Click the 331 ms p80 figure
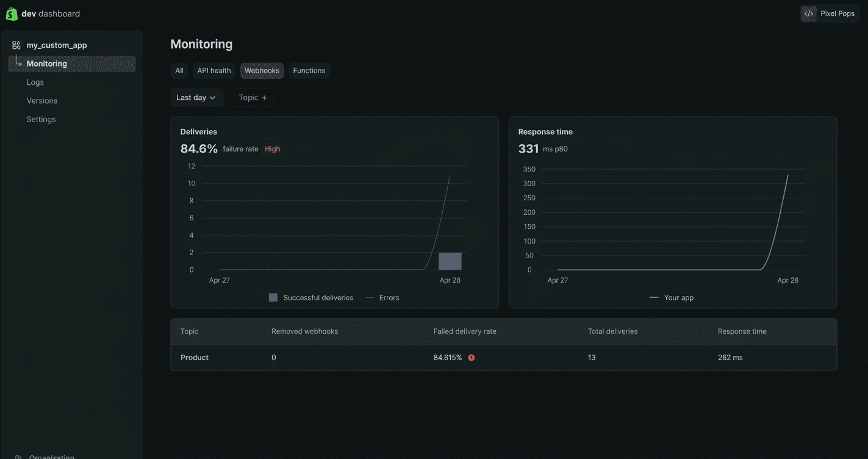Image resolution: width=868 pixels, height=459 pixels. point(528,149)
